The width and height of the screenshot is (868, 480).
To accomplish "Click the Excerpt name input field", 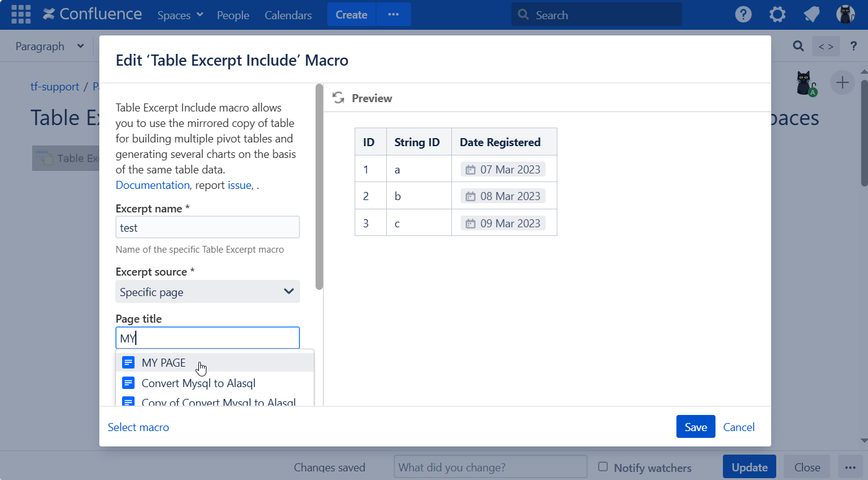I will (x=208, y=227).
